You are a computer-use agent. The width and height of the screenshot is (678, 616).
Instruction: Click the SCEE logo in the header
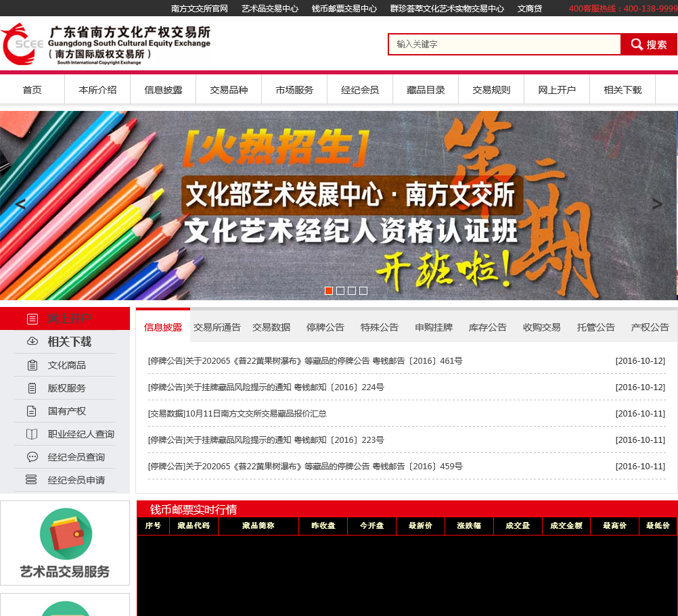click(106, 44)
